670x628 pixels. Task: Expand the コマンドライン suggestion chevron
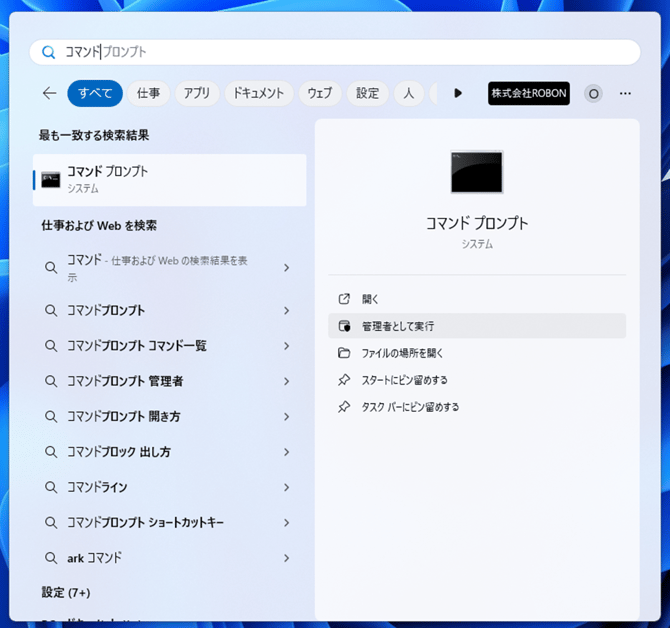tap(286, 487)
